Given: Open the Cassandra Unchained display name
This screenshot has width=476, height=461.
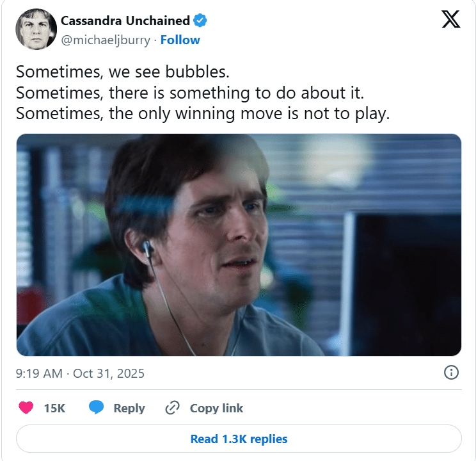Looking at the screenshot, I should [126, 21].
